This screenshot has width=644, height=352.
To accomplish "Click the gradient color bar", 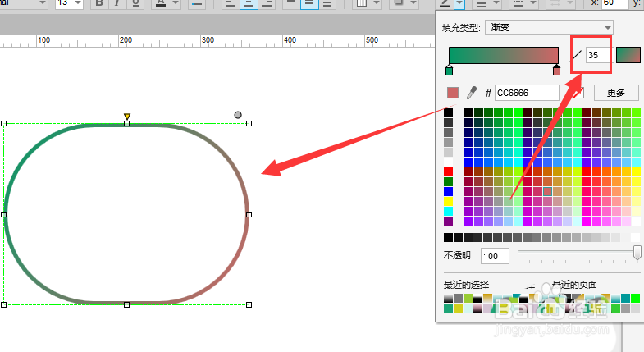I will (x=504, y=55).
